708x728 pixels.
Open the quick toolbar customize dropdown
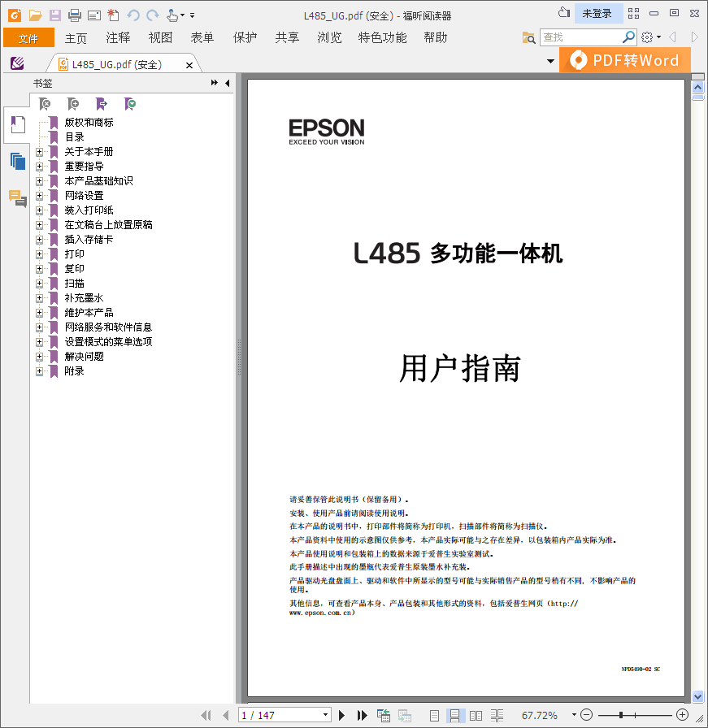click(x=193, y=15)
